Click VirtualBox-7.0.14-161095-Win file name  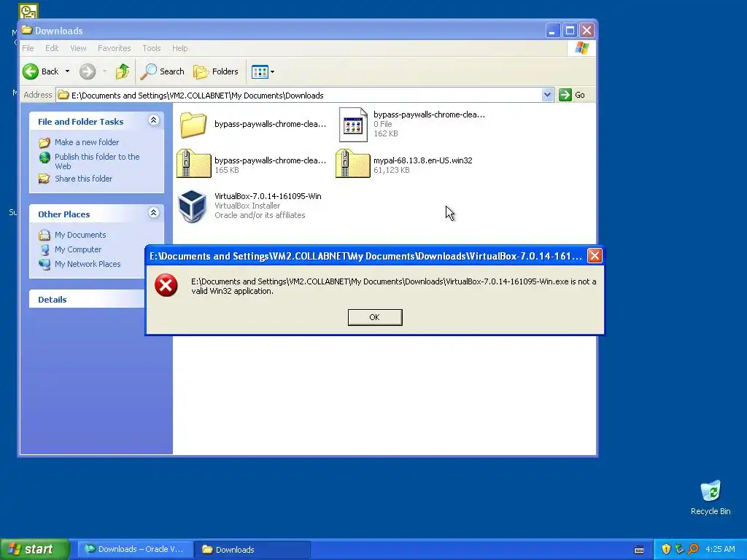pos(268,196)
